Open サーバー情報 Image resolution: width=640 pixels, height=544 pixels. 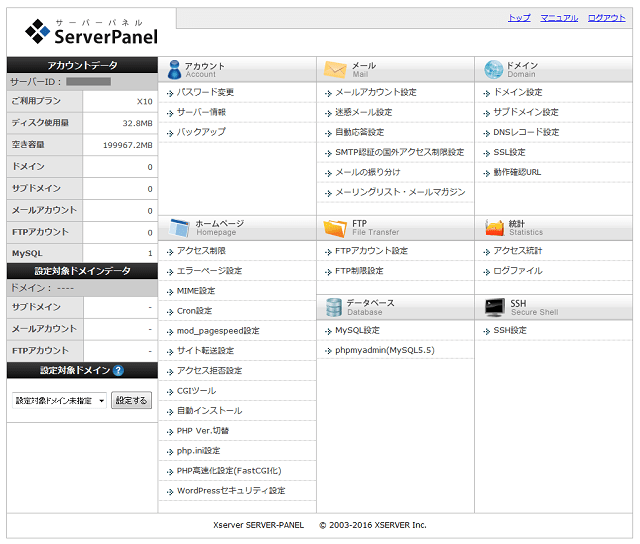point(201,112)
